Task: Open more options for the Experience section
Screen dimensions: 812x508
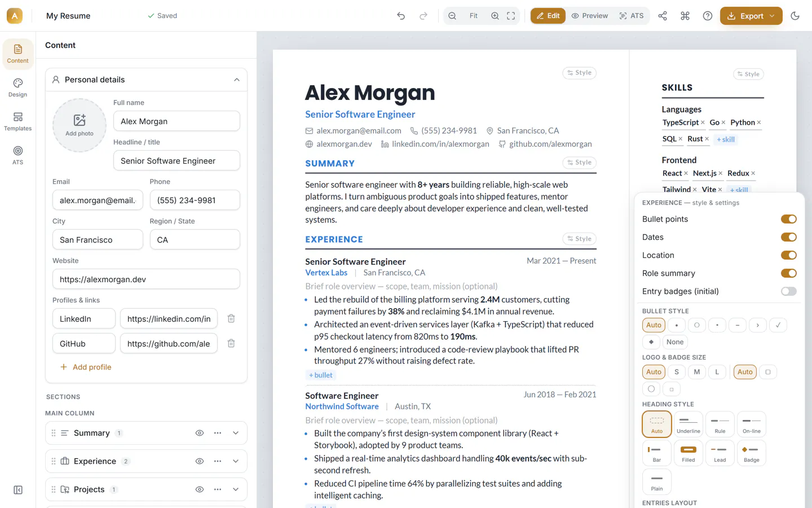Action: 218,461
